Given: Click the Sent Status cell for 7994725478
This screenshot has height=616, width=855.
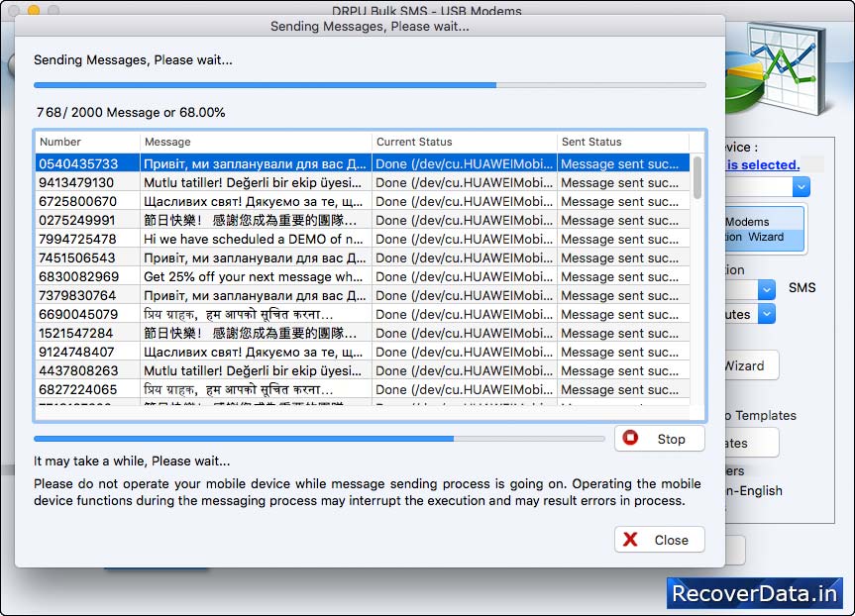Looking at the screenshot, I should pos(623,239).
